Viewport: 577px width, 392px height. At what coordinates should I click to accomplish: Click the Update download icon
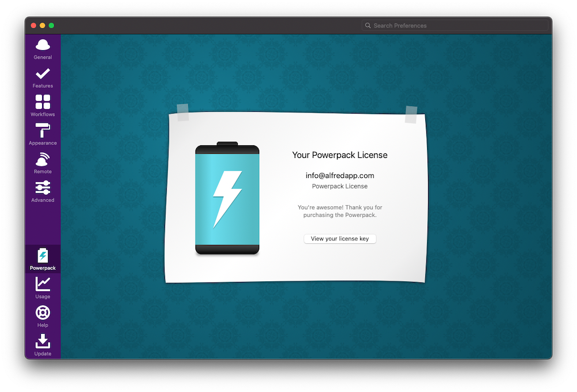click(43, 342)
